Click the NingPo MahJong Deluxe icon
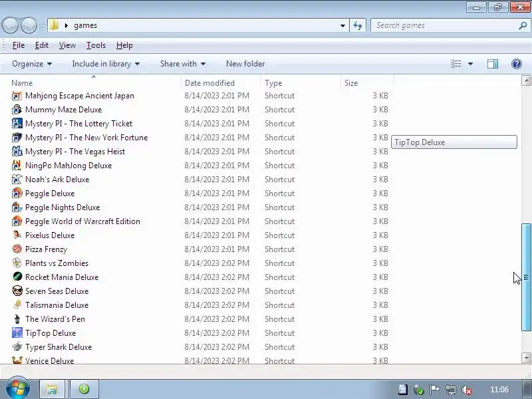Viewport: 532px width, 399px height. tap(17, 166)
